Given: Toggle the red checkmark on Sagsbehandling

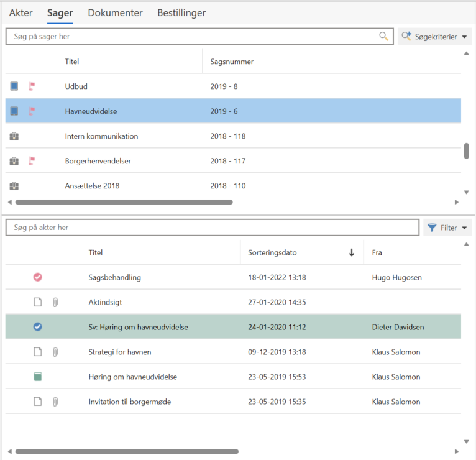Looking at the screenshot, I should coord(37,277).
